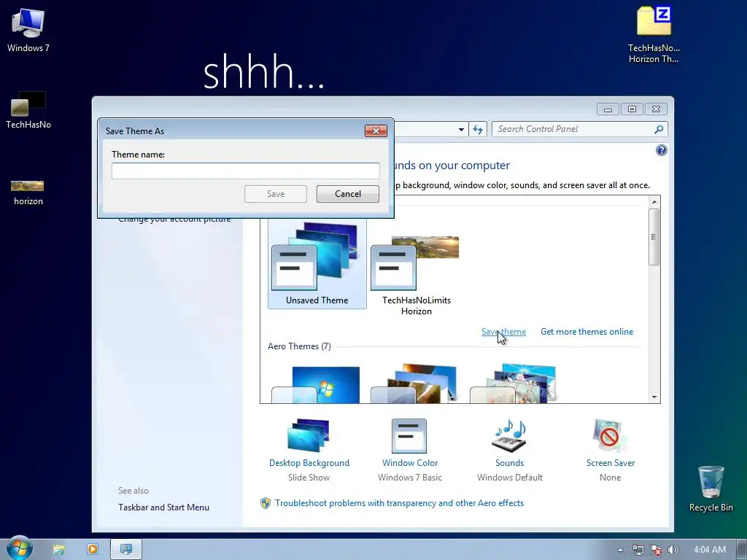Screen dimensions: 747x560
Task: Open Screen Saver settings icon
Action: coord(610,435)
